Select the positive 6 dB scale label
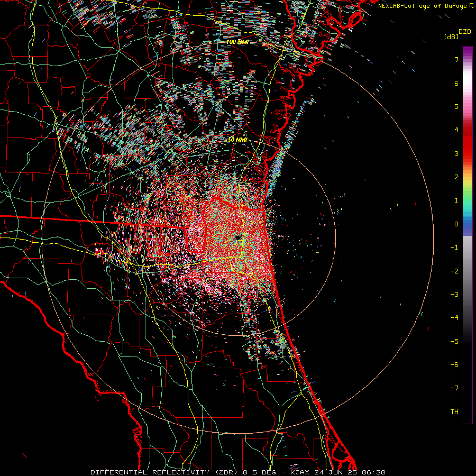Viewport: 476px width, 476px height. pyautogui.click(x=456, y=83)
